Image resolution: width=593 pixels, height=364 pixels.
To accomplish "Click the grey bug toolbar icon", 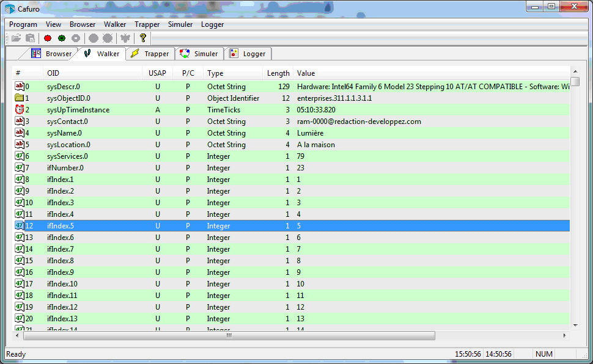I will click(125, 38).
